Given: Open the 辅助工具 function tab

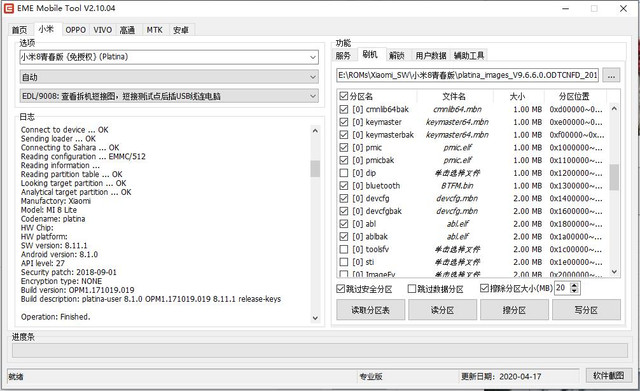Looking at the screenshot, I should [469, 56].
